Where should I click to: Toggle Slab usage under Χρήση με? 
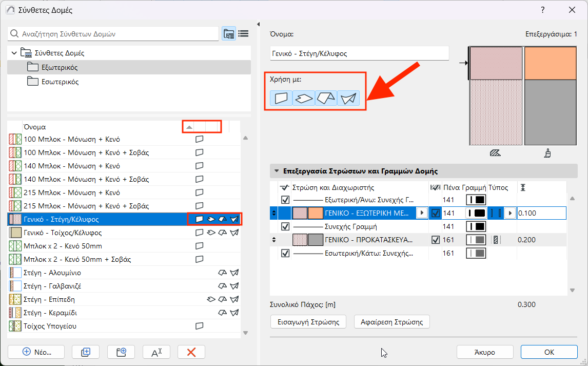click(x=304, y=98)
